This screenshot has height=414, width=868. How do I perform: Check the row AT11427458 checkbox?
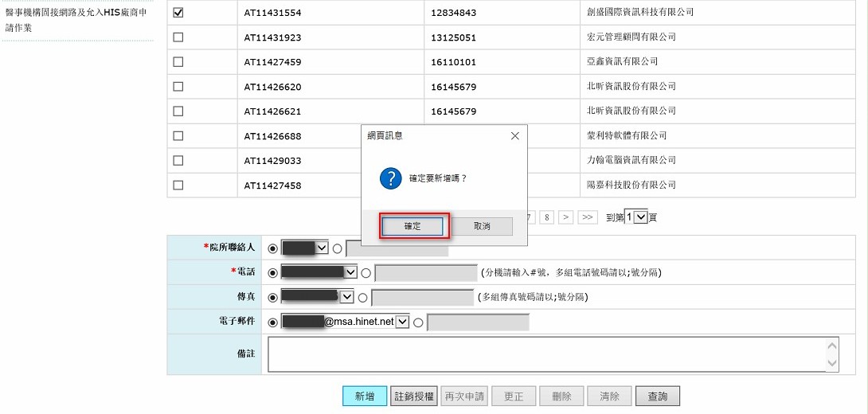tap(178, 185)
